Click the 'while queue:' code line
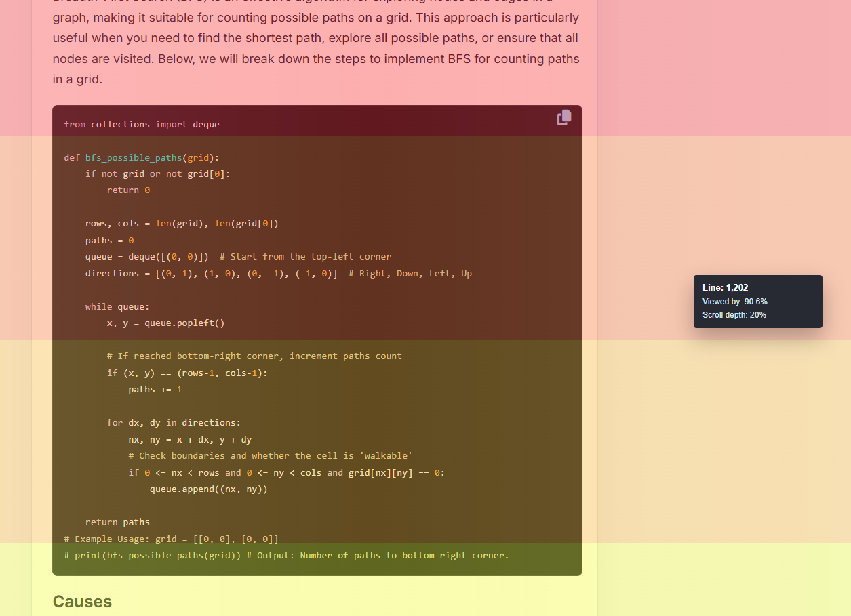The width and height of the screenshot is (851, 616). pos(117,306)
